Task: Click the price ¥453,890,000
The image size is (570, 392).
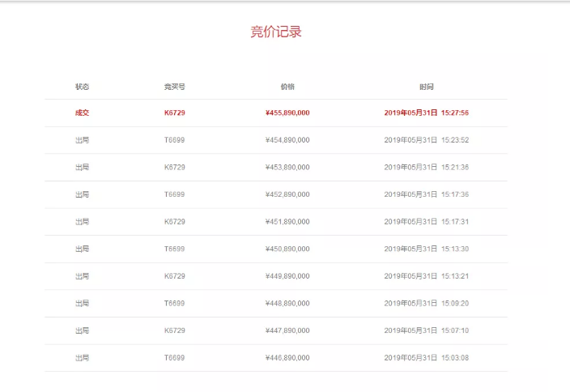Action: 287,167
